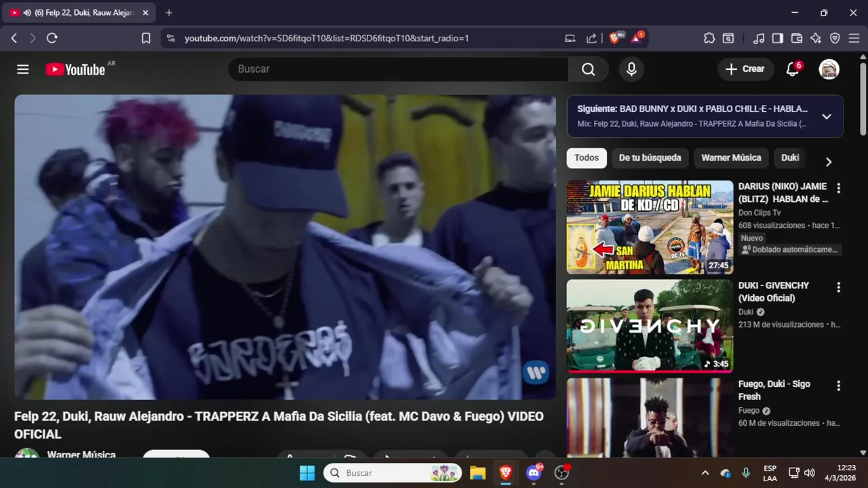868x488 pixels.
Task: Open File Explorer from taskbar
Action: 477,473
